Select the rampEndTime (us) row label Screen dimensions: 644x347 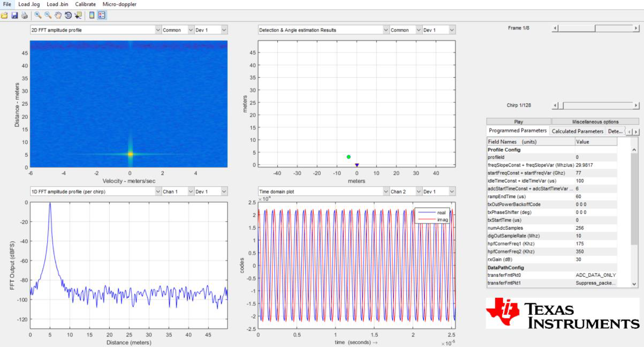pyautogui.click(x=507, y=197)
